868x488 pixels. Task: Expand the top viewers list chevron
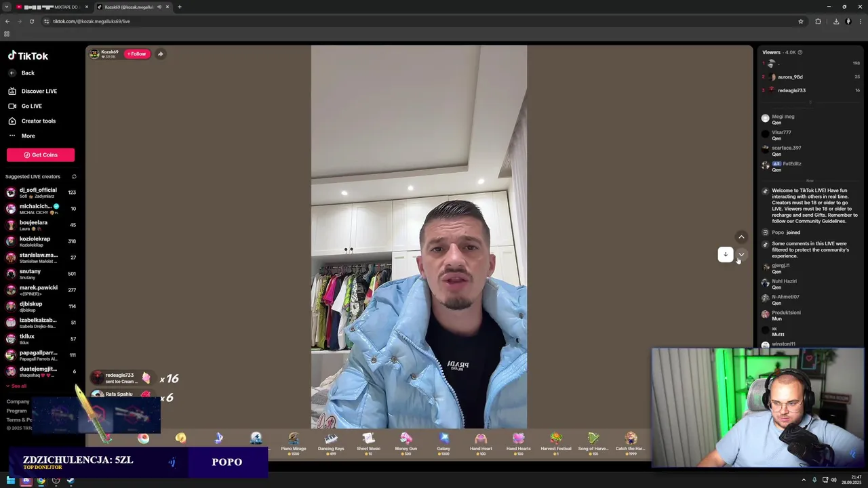coord(810,102)
